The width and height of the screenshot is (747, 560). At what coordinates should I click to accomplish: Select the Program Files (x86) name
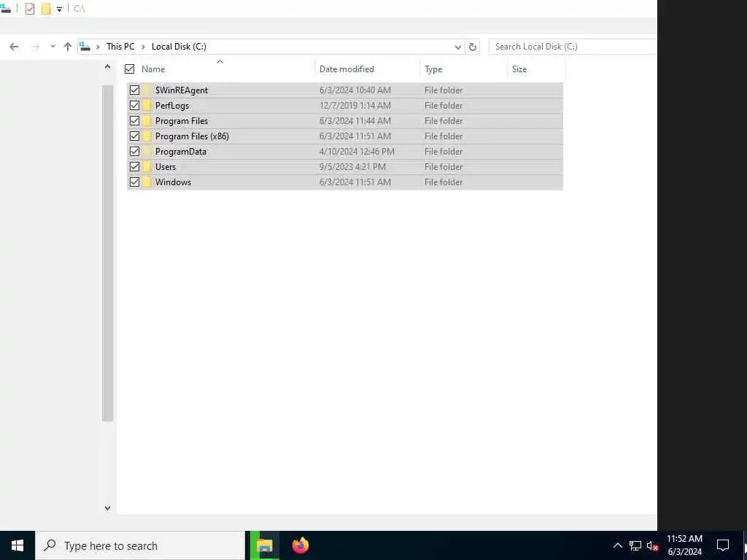pos(192,136)
